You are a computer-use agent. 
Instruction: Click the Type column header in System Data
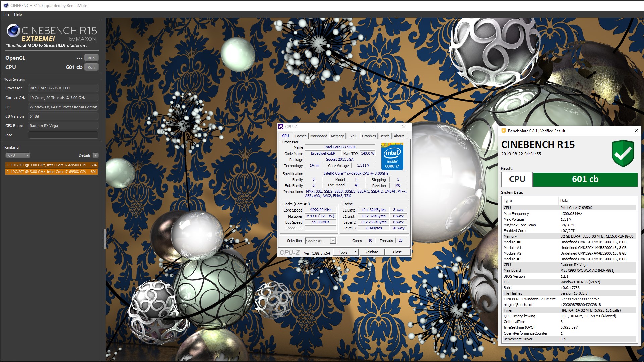(530, 201)
